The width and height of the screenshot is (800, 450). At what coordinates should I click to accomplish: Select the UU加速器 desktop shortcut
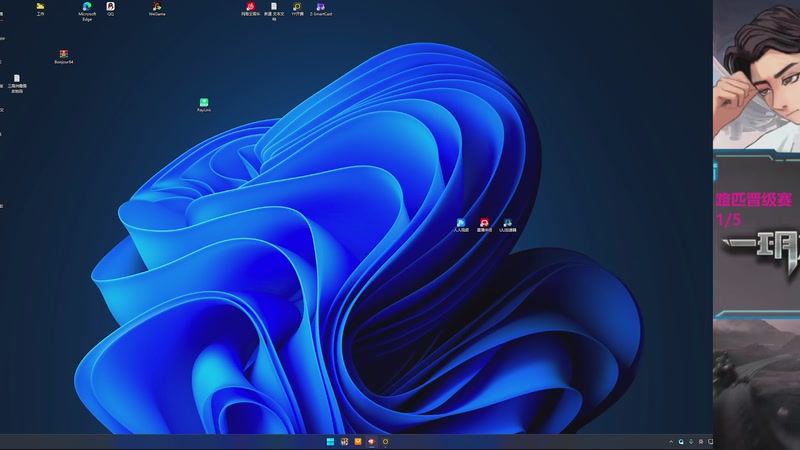[x=507, y=225]
